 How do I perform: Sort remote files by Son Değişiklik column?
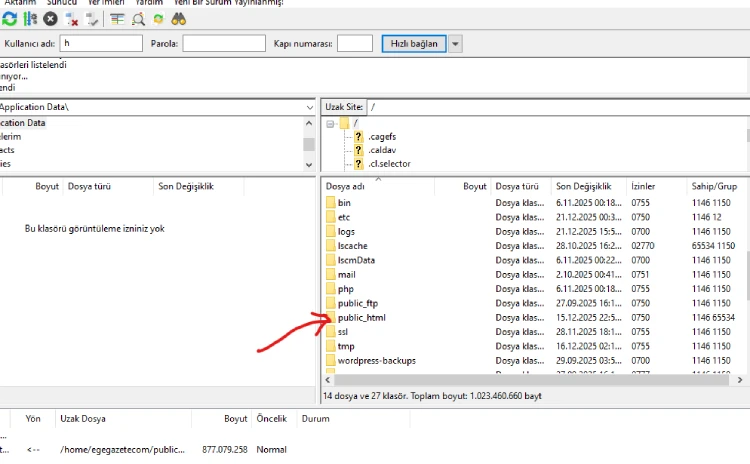pos(589,187)
